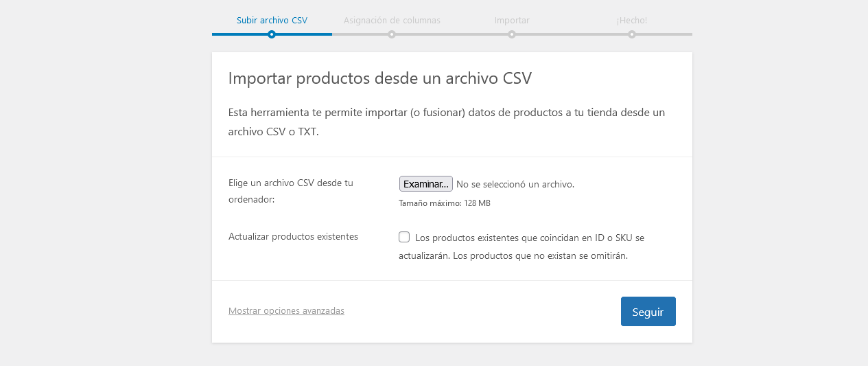Enable the update existing products checkbox
The image size is (868, 366).
point(404,238)
